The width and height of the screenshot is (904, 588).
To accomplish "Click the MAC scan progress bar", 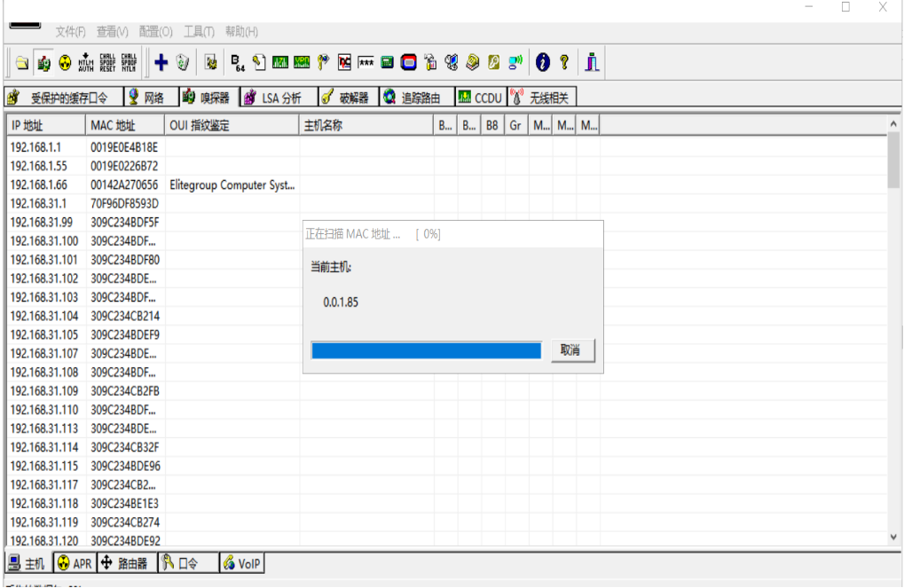I will tap(426, 350).
